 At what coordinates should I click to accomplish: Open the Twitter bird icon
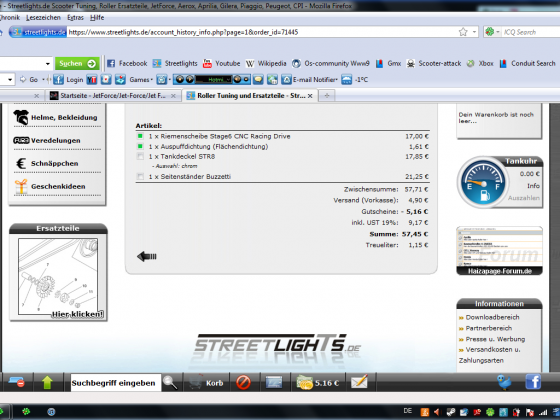point(504,382)
